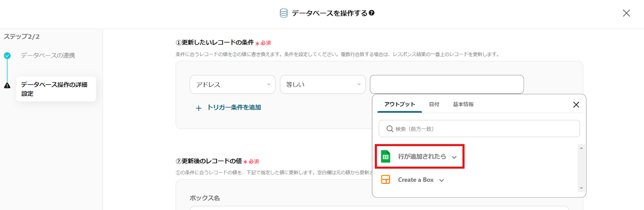Switch to the 日付 tab
Image resolution: width=644 pixels, height=210 pixels.
(x=434, y=104)
